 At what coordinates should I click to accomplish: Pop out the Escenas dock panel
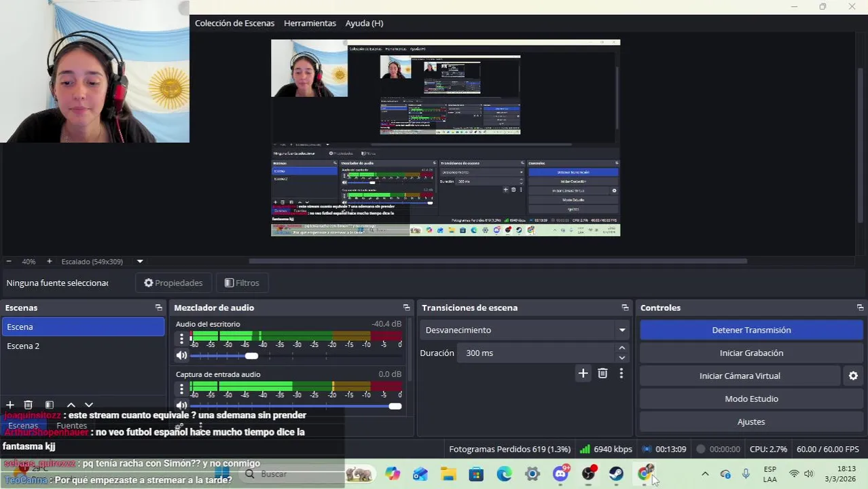(158, 308)
